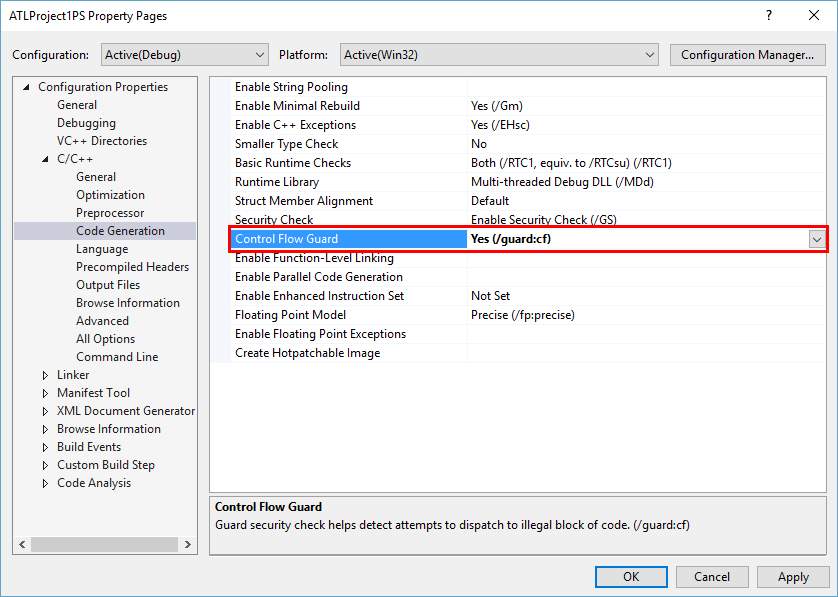Image resolution: width=838 pixels, height=597 pixels.
Task: Select the Advanced tree item
Action: coord(102,321)
